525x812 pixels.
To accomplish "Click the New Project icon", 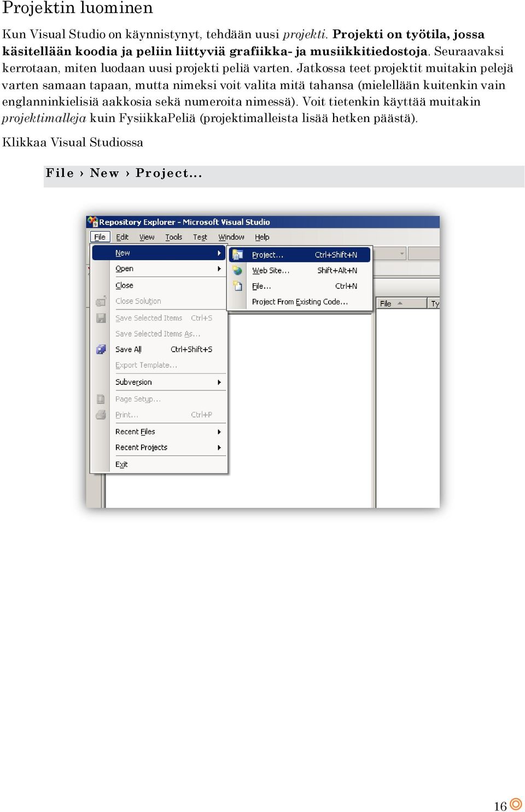I will coord(237,255).
